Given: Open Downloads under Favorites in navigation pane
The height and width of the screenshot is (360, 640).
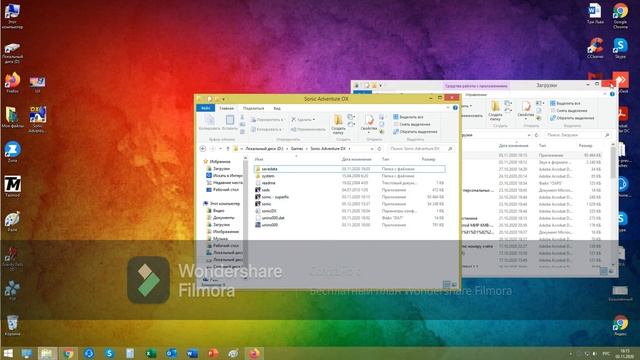Looking at the screenshot, I should (221, 169).
